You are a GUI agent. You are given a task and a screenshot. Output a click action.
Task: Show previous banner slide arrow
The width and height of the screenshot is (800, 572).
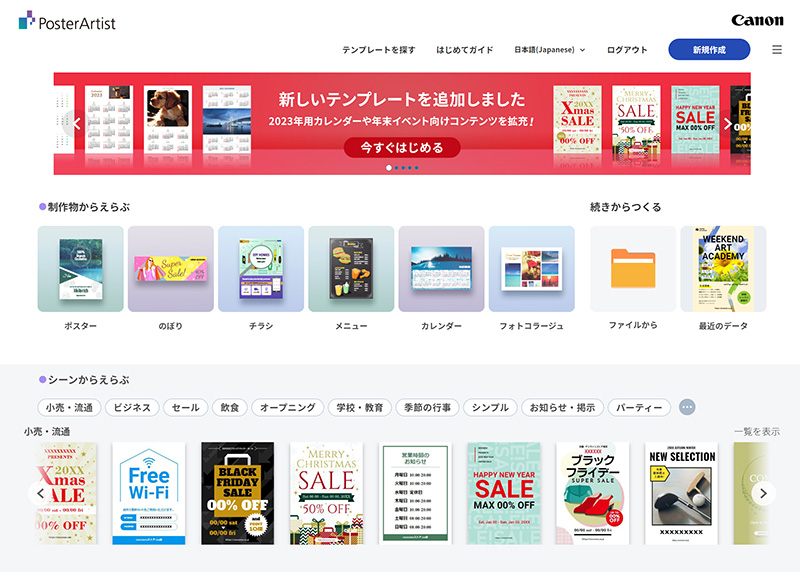[x=77, y=123]
